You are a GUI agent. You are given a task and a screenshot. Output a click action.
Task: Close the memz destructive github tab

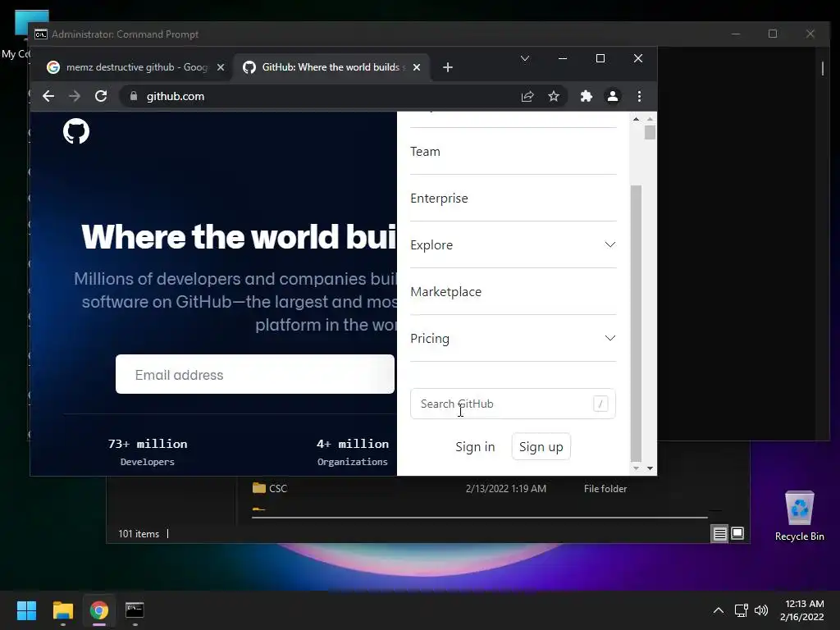[x=220, y=67]
